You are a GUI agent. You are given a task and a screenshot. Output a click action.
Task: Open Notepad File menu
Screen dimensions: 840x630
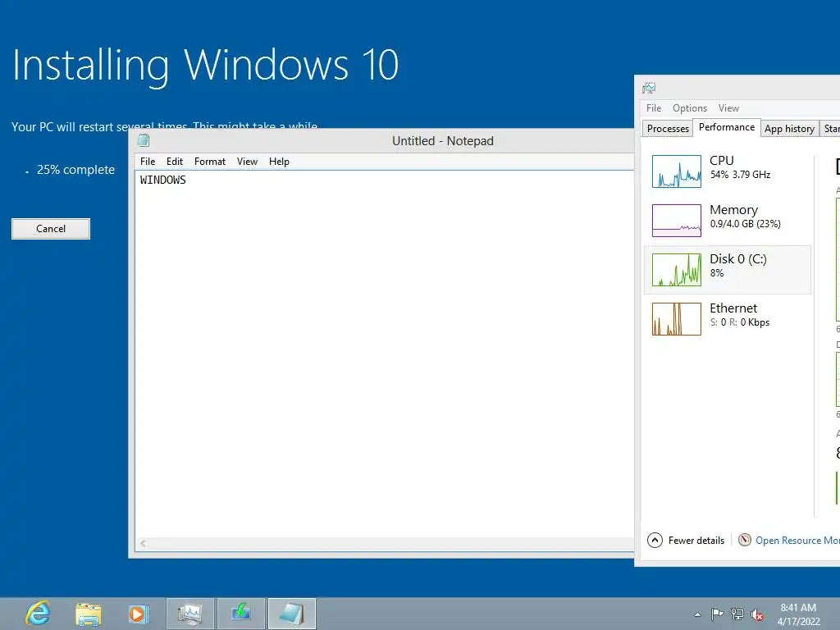tap(148, 162)
